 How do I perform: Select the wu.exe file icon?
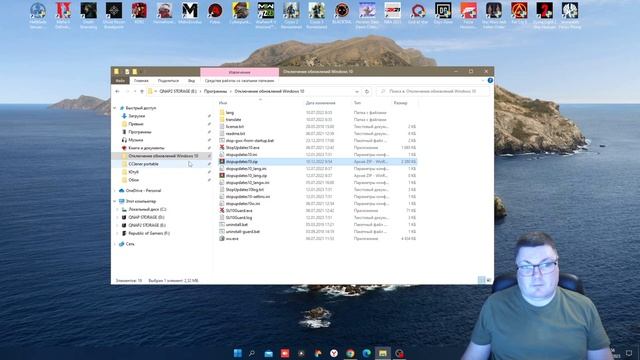[x=222, y=238]
